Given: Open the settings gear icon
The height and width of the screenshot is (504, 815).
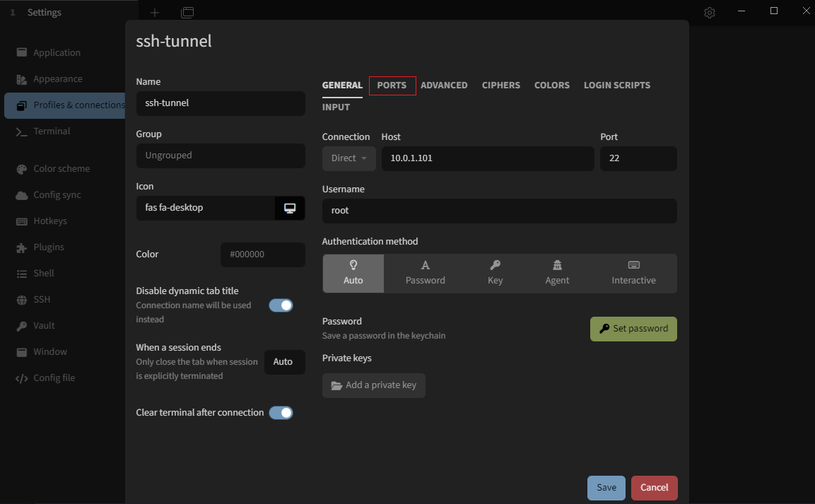Looking at the screenshot, I should pos(710,13).
